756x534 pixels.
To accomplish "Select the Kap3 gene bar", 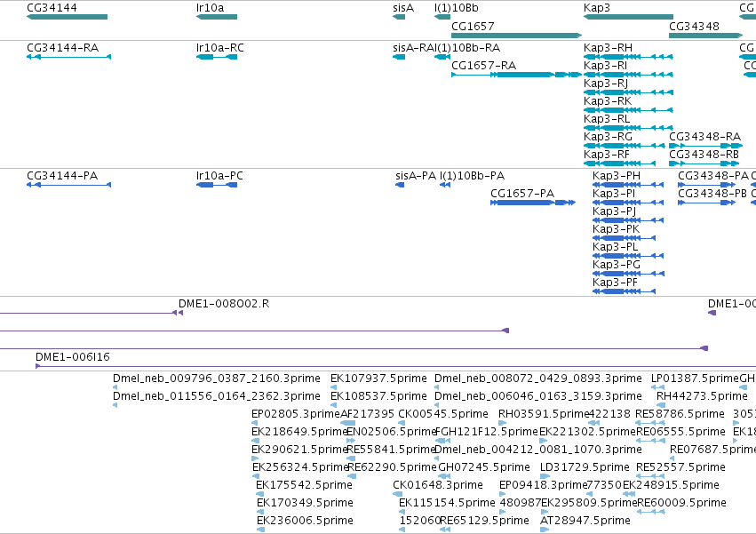I will click(628, 17).
